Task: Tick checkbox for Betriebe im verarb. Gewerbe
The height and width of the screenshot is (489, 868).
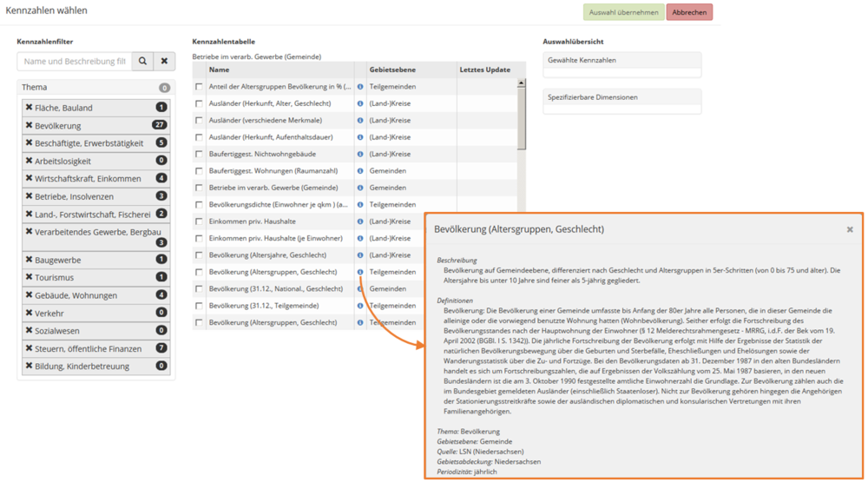Action: (199, 188)
